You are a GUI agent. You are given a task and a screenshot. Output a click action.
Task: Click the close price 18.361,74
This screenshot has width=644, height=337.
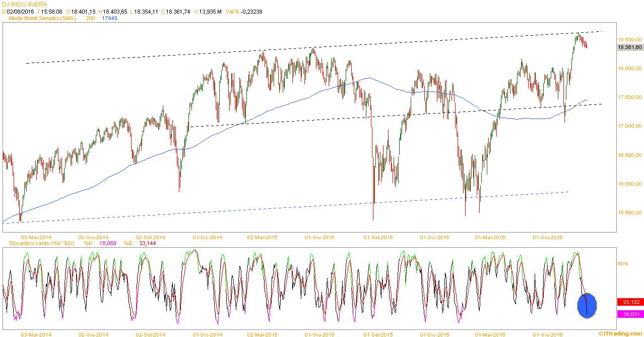177,12
